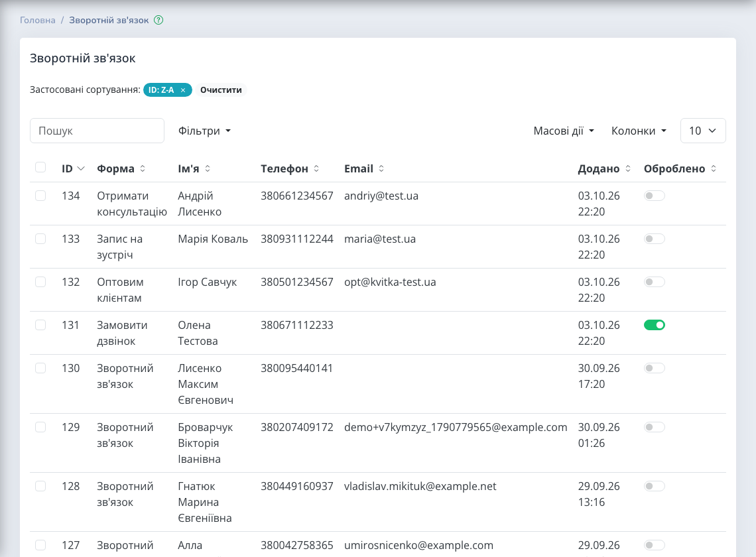Viewport: 756px width, 557px height.
Task: Go to Головна breadcrumb link
Action: 38,21
